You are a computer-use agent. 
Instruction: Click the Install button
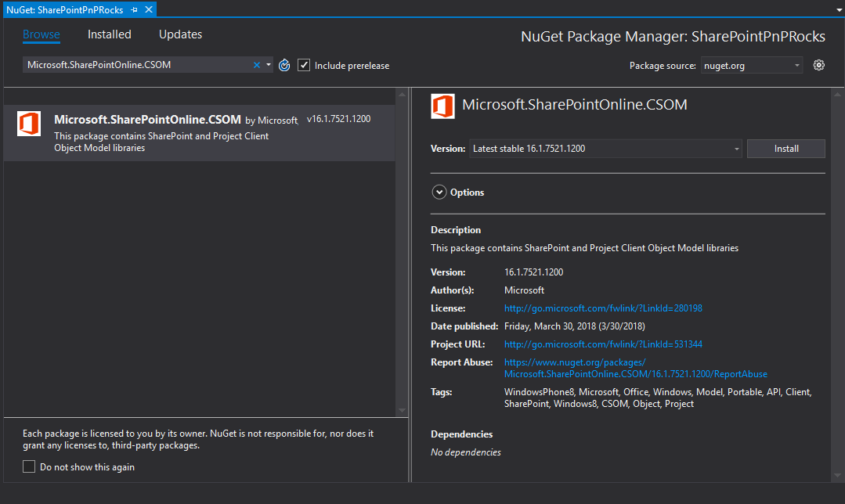(785, 149)
